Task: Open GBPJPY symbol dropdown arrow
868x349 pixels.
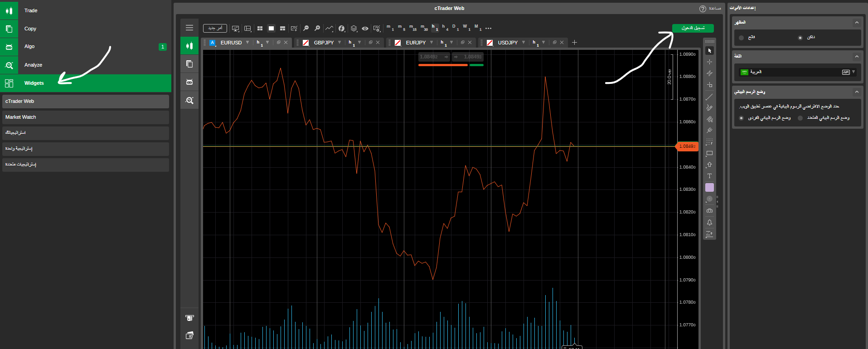Action: click(x=339, y=42)
